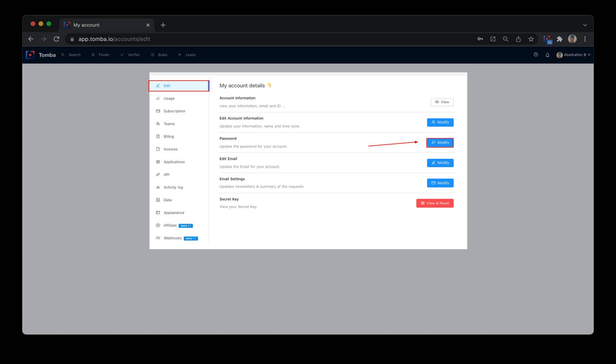The width and height of the screenshot is (616, 364).
Task: Open the Extensions puzzle icon
Action: pos(560,39)
